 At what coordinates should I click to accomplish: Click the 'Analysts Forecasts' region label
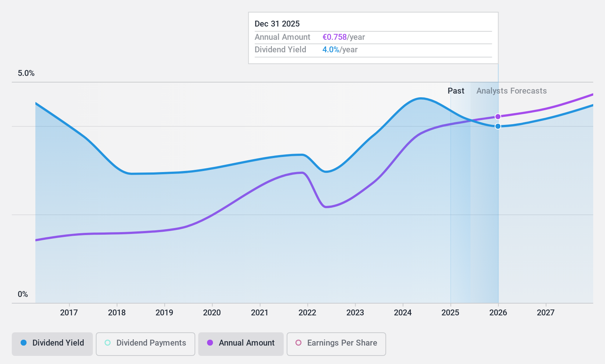pyautogui.click(x=511, y=91)
